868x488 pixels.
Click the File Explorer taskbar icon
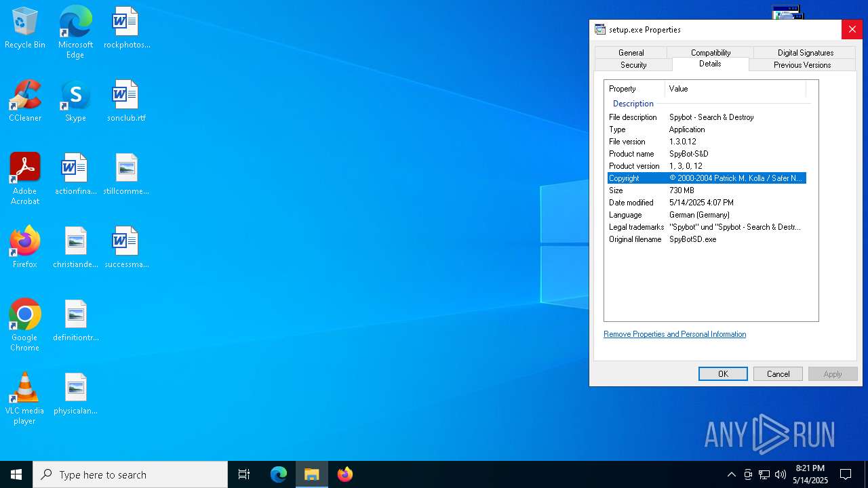click(312, 474)
